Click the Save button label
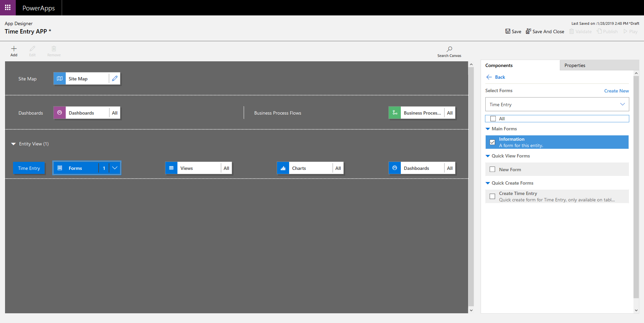 pyautogui.click(x=517, y=31)
